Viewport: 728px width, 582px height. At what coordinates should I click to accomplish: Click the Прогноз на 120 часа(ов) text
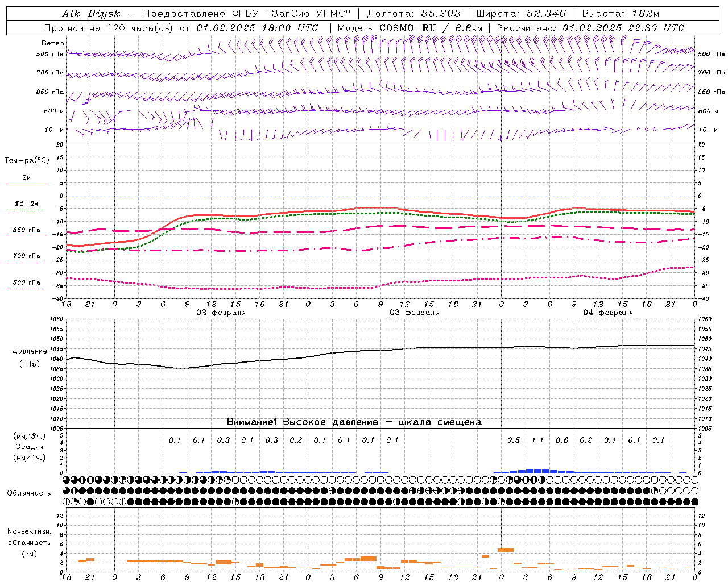coord(110,28)
